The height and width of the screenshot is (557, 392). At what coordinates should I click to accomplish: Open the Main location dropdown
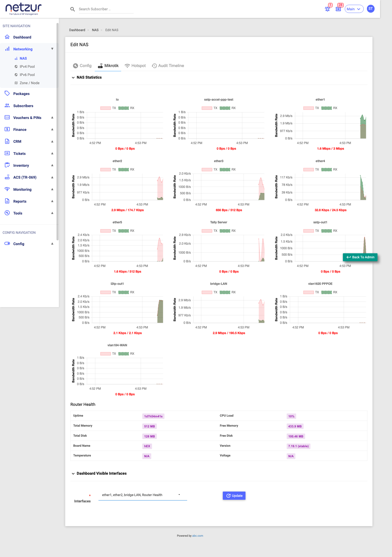354,9
